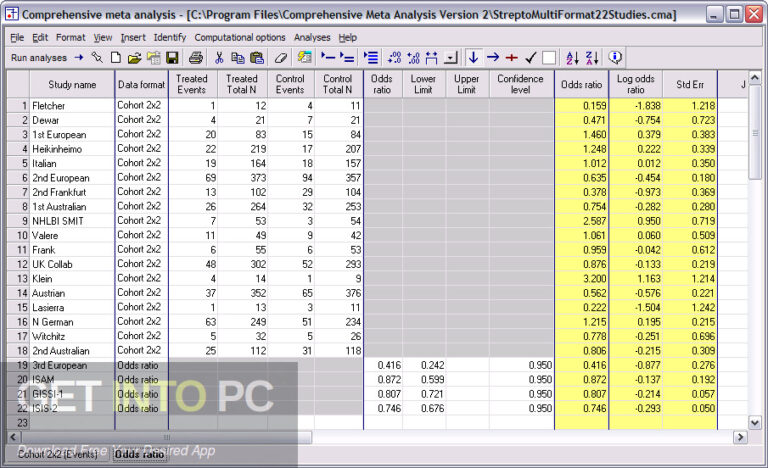
Task: Click the Treated Events column header
Action: (x=192, y=84)
